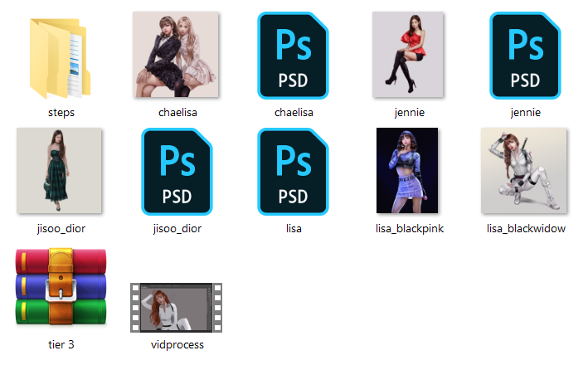
Task: Click the 'vidprocess' file name label
Action: [x=177, y=345]
